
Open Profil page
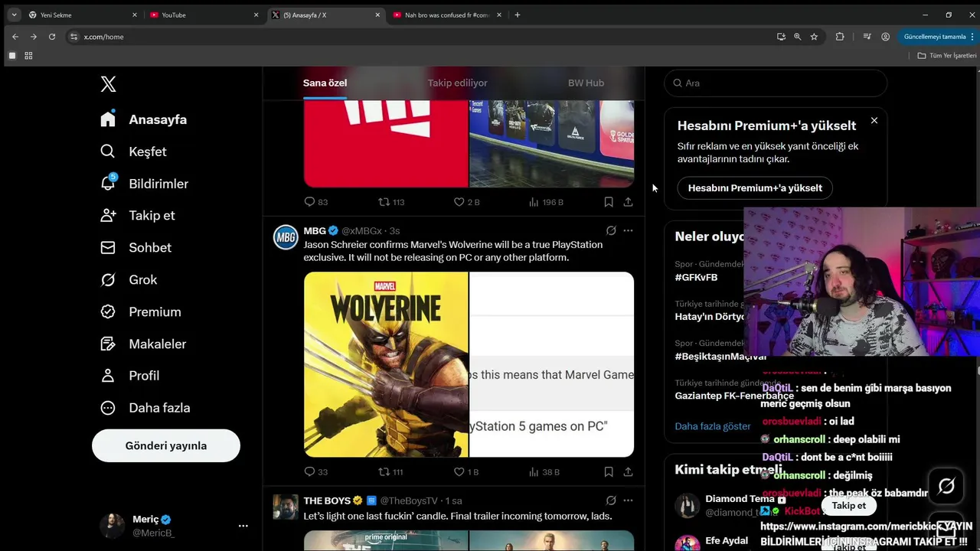click(130, 376)
